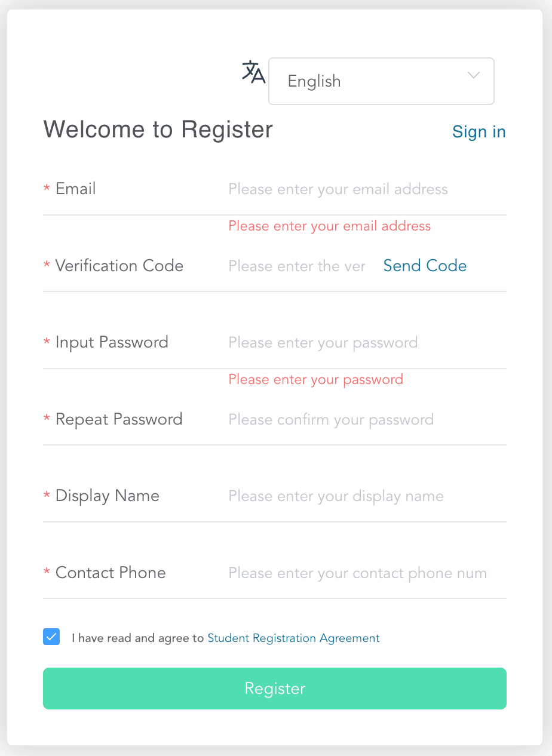Uncheck the agreement checkbox
The image size is (552, 756).
[x=51, y=637]
